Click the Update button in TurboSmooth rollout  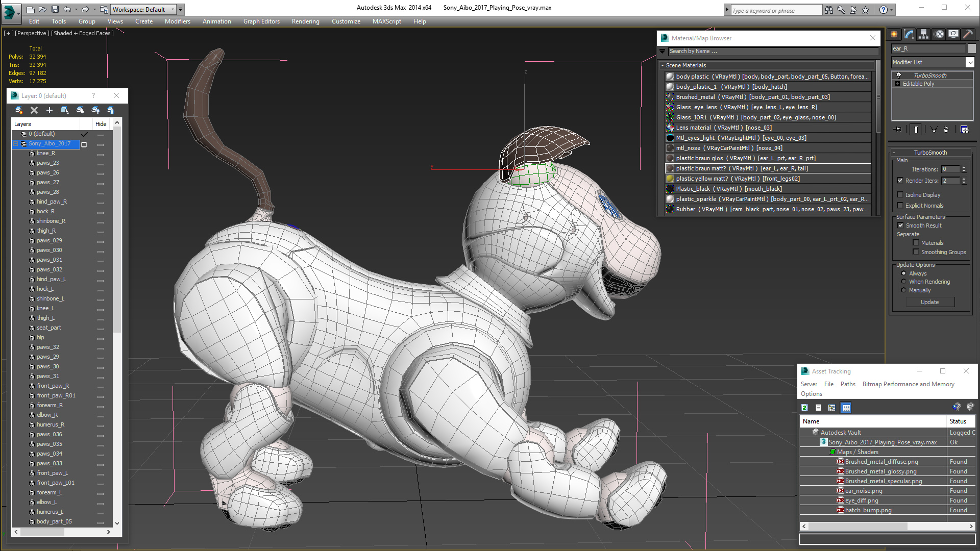(930, 302)
